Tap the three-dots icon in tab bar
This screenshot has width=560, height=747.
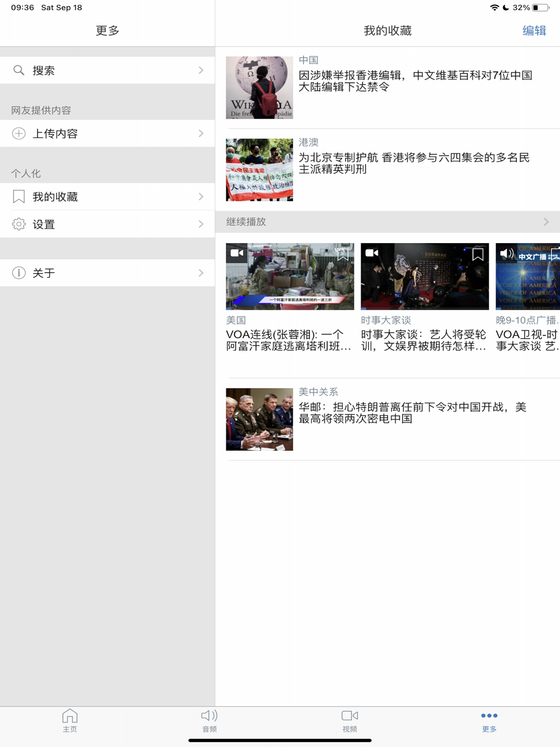pos(489,716)
